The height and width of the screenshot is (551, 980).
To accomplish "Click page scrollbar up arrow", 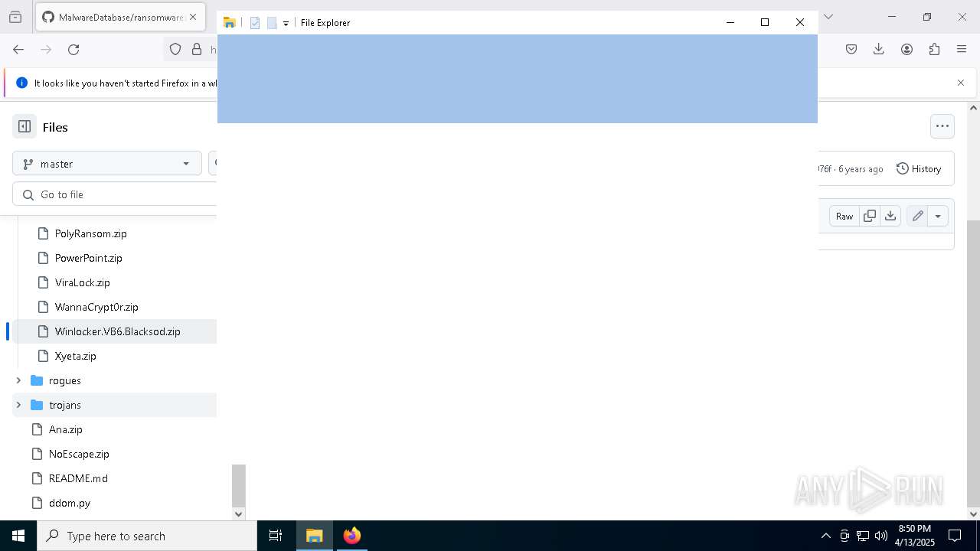I will 973,108.
